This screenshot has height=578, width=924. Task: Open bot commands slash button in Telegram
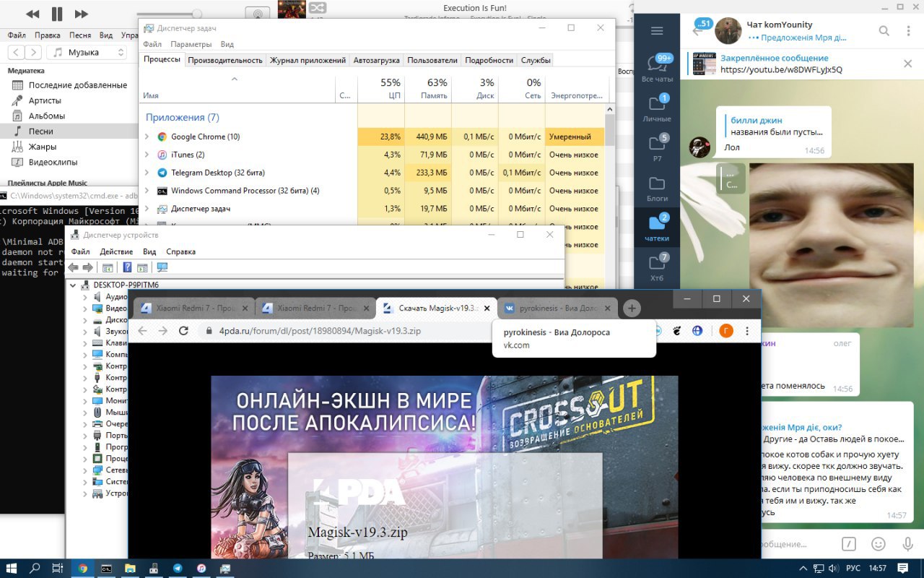pyautogui.click(x=850, y=544)
